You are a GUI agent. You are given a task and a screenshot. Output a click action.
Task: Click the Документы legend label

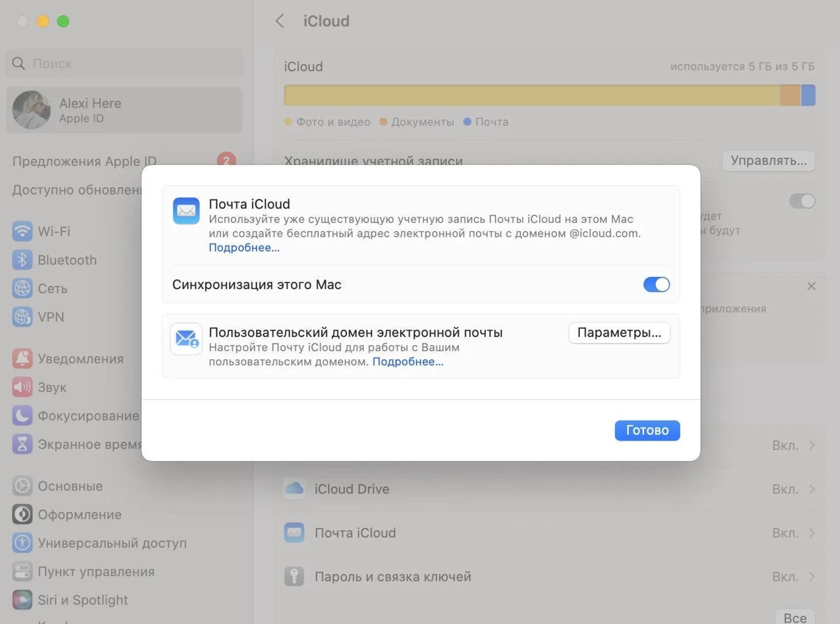pos(422,122)
